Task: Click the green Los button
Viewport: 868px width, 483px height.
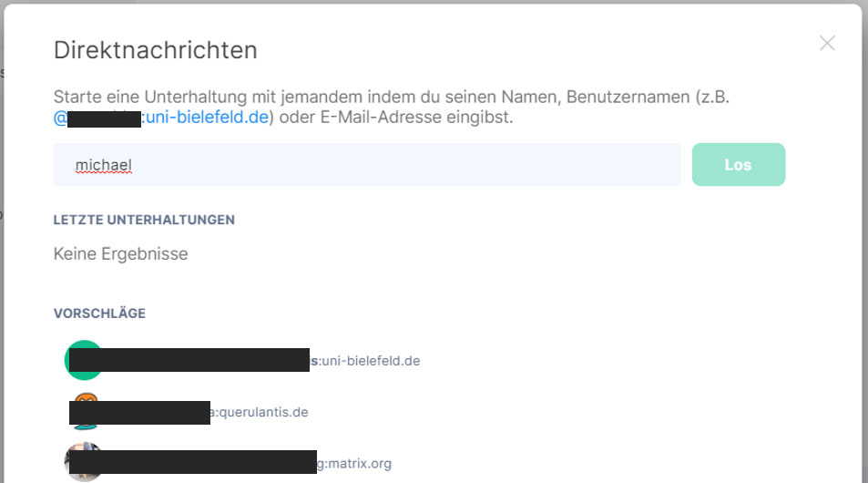Action: [x=739, y=165]
